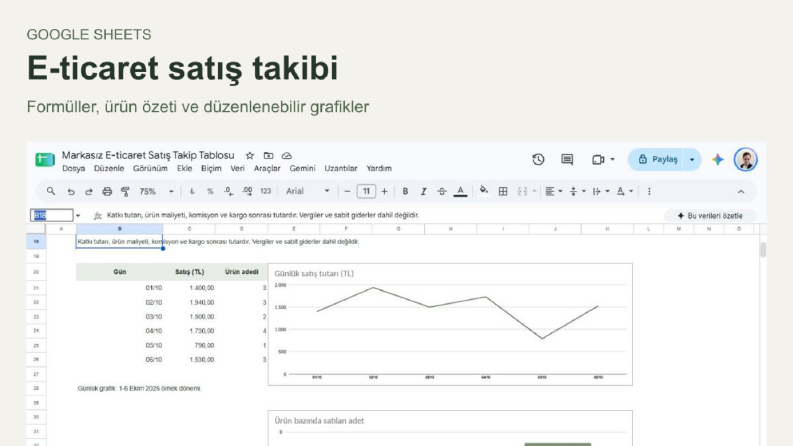This screenshot has width=793, height=446.
Task: Open the toolbar's more options menu
Action: coord(649,191)
